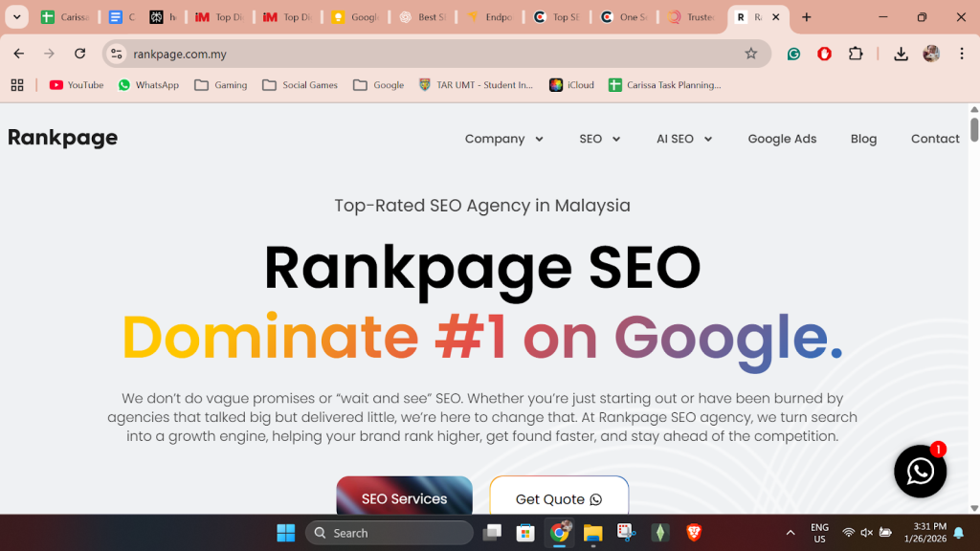The image size is (980, 551).
Task: Show hidden system tray icons
Action: click(x=790, y=533)
